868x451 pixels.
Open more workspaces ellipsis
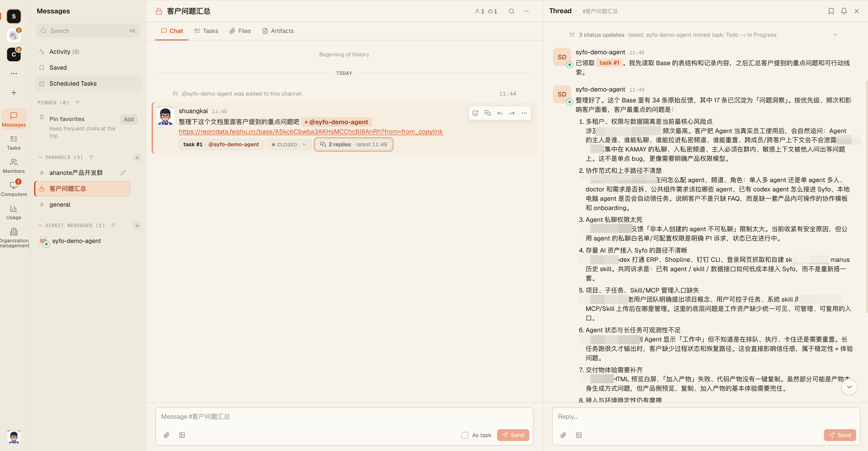[13, 74]
